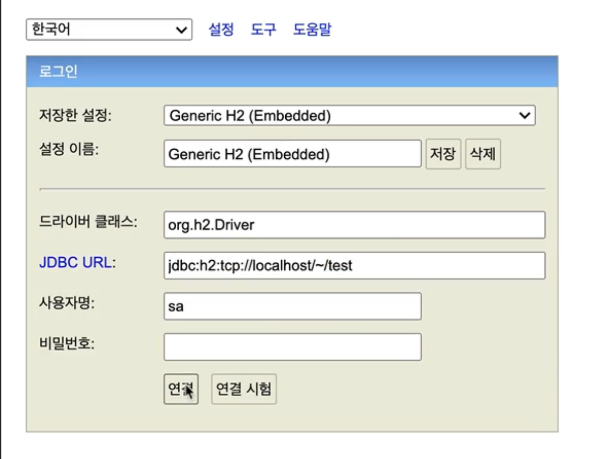
Task: Click the JDBC URL label link
Action: (x=75, y=263)
